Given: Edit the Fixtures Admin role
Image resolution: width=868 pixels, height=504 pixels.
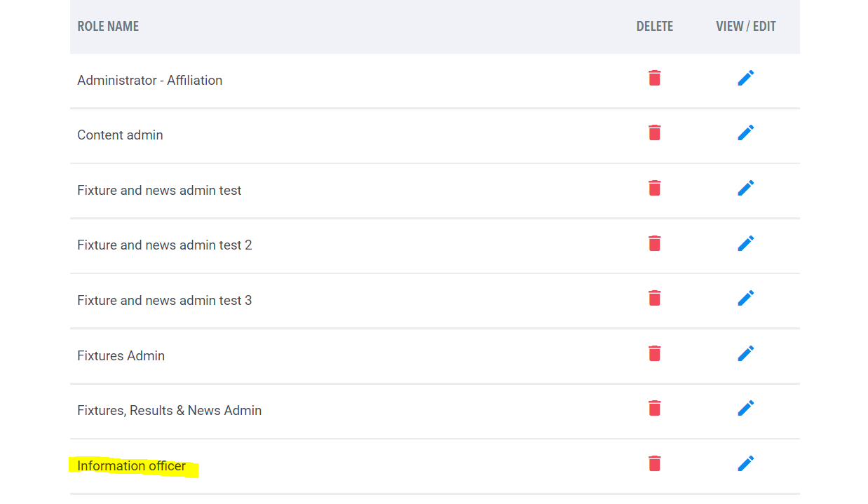Looking at the screenshot, I should 746,353.
